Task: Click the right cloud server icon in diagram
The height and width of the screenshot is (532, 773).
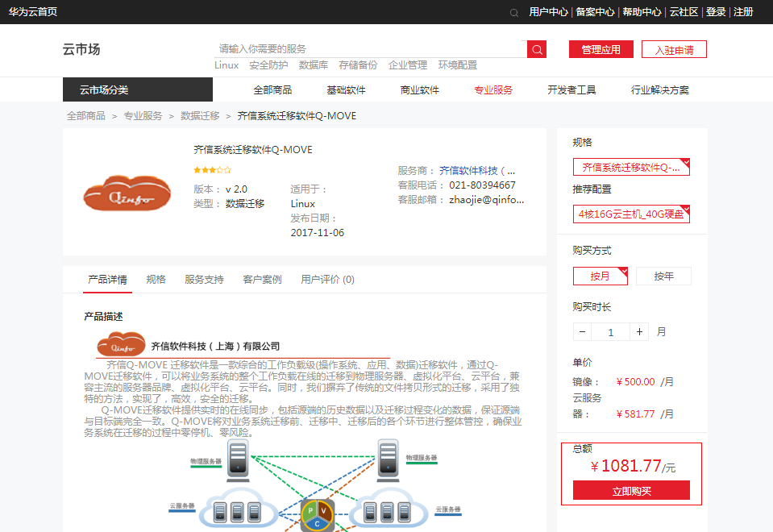Action: tap(389, 509)
